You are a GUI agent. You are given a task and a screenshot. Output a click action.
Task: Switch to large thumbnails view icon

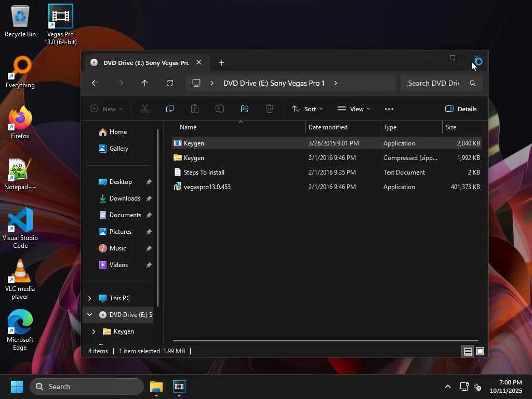(480, 352)
